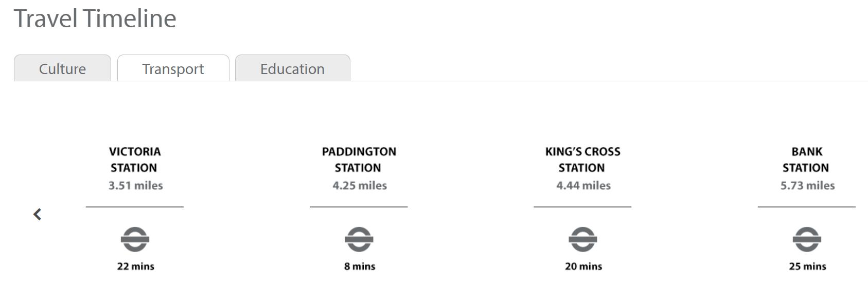Switch to the Education tab

point(293,68)
